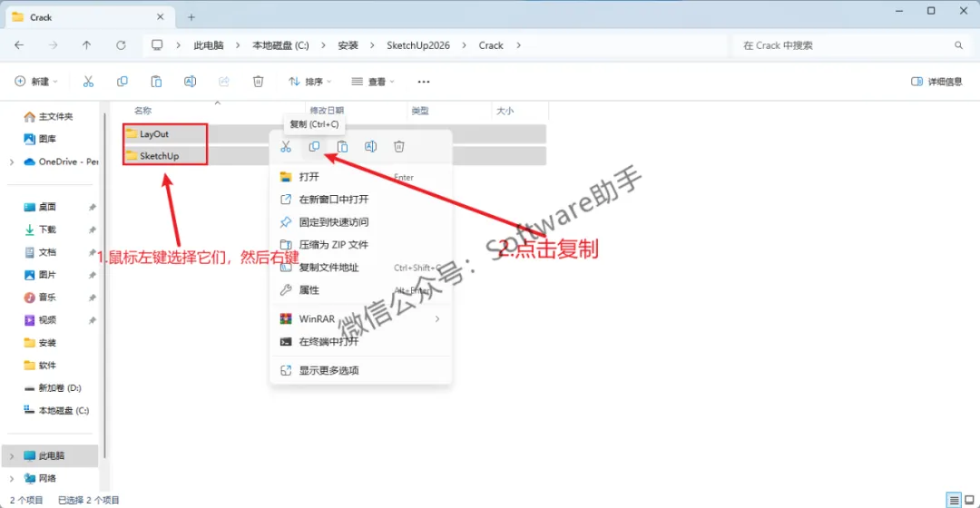This screenshot has width=980, height=508.
Task: Sort by the 修改日期 column header
Action: click(327, 111)
